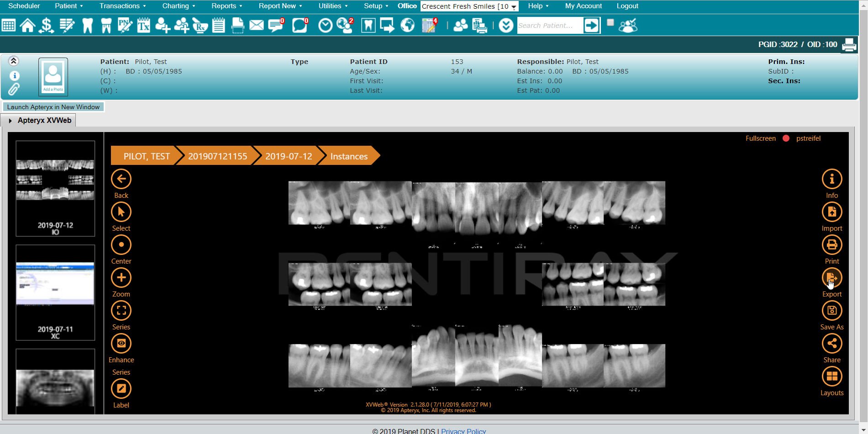Viewport: 868px width, 434px height.
Task: Open the Charting menu
Action: [x=179, y=6]
